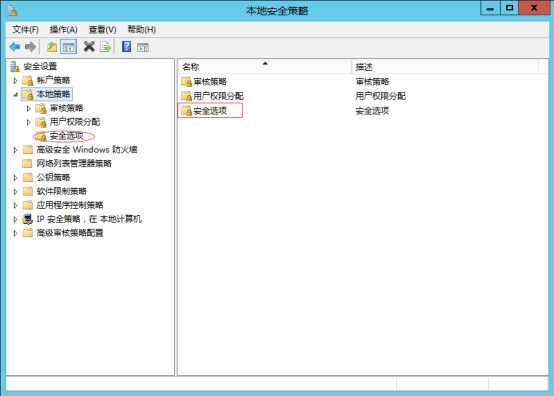This screenshot has height=396, width=554.
Task: Click the Help question mark toolbar icon
Action: (x=126, y=46)
